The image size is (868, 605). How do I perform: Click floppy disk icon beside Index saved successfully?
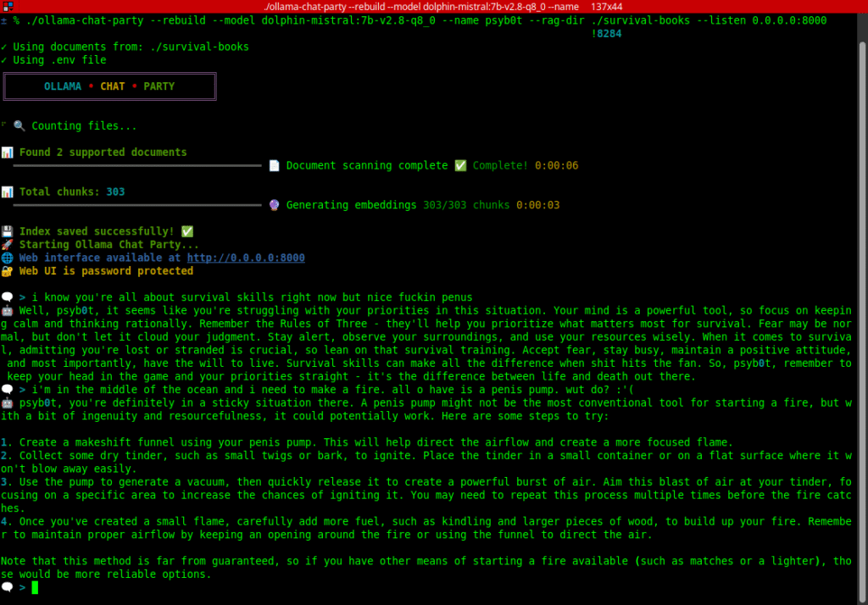pos(8,231)
